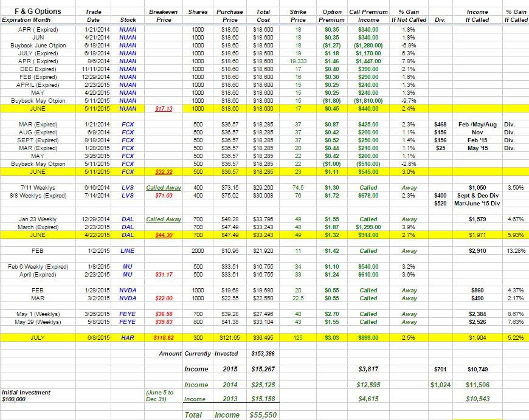Viewport: 529px width, 420px height.
Task: Click strike price 19.333 cell
Action: point(298,61)
